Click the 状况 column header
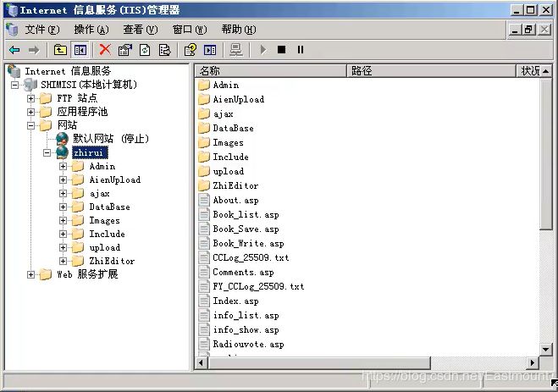The height and width of the screenshot is (392, 558). [529, 71]
